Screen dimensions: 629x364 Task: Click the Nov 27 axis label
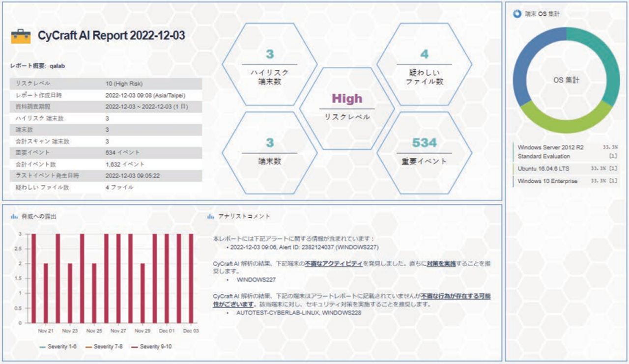(x=118, y=331)
